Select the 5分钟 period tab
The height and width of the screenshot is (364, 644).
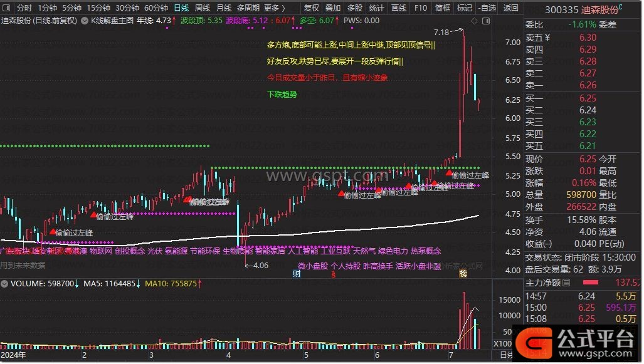72,8
